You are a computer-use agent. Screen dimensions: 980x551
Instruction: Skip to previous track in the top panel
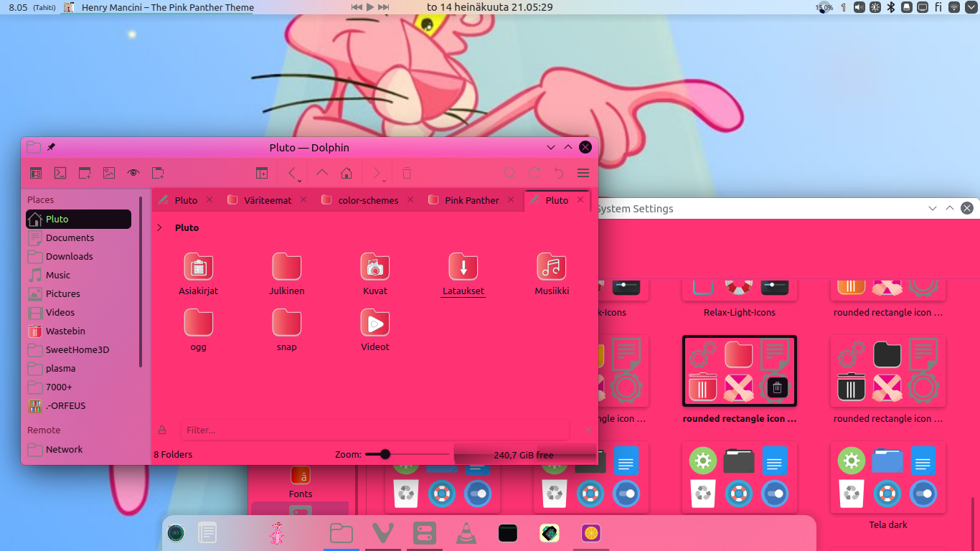point(357,7)
